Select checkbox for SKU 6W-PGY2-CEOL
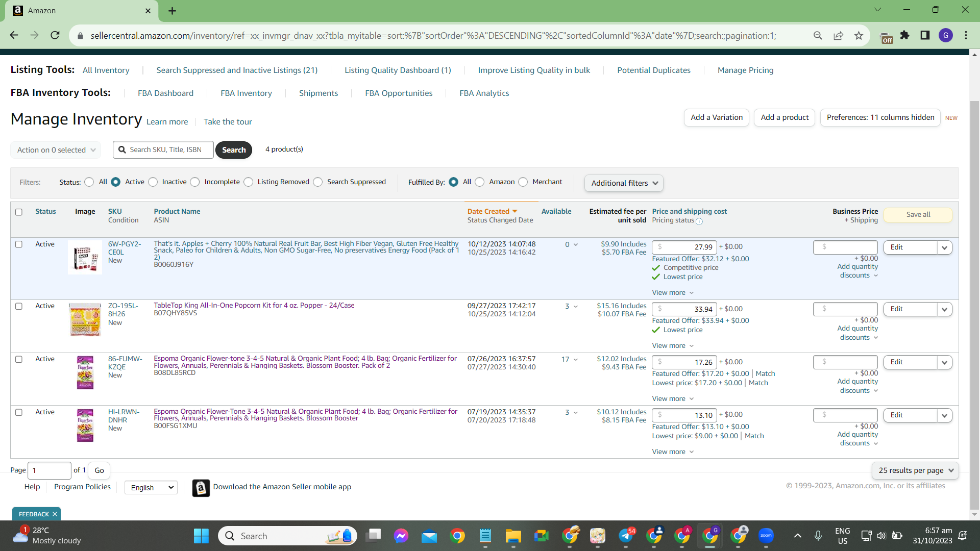Screen dimensions: 980x551 [x=19, y=244]
